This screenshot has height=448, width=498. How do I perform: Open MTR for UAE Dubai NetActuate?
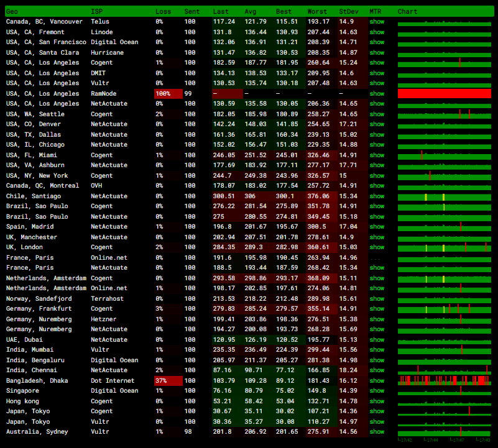[377, 339]
